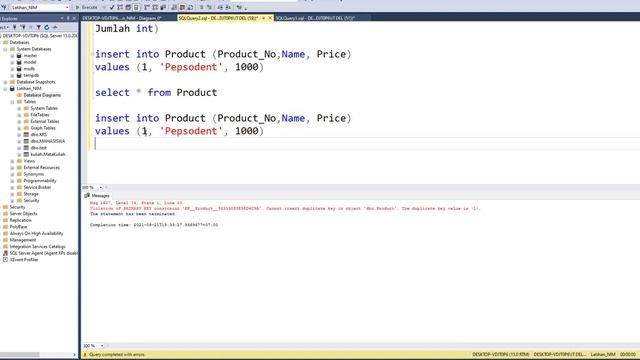Screen dimensions: 640x360
Task: Select the dbo.MAHASISWA table
Action: tap(47, 141)
